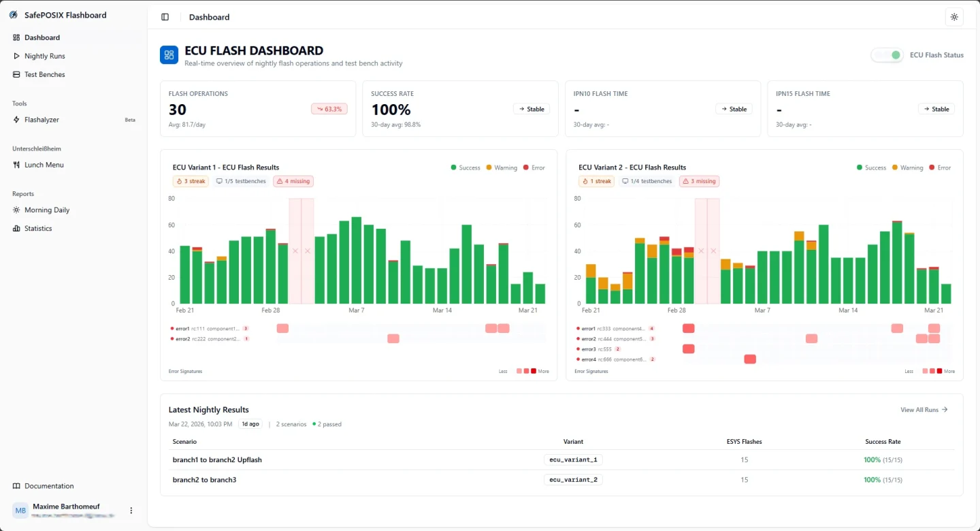Click the "error1 rc:111" error signature label
The image size is (980, 531).
[210, 328]
